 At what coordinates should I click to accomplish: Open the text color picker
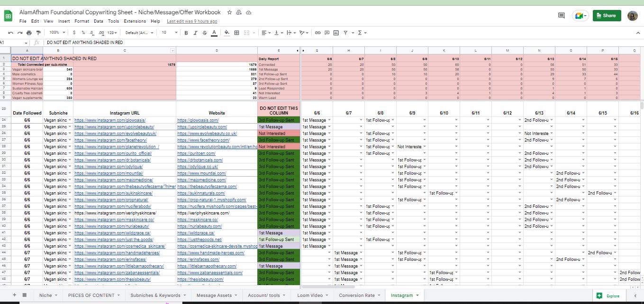click(214, 33)
